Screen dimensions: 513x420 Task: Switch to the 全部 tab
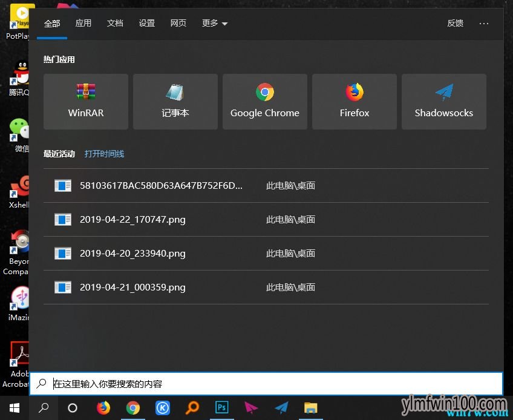[52, 24]
